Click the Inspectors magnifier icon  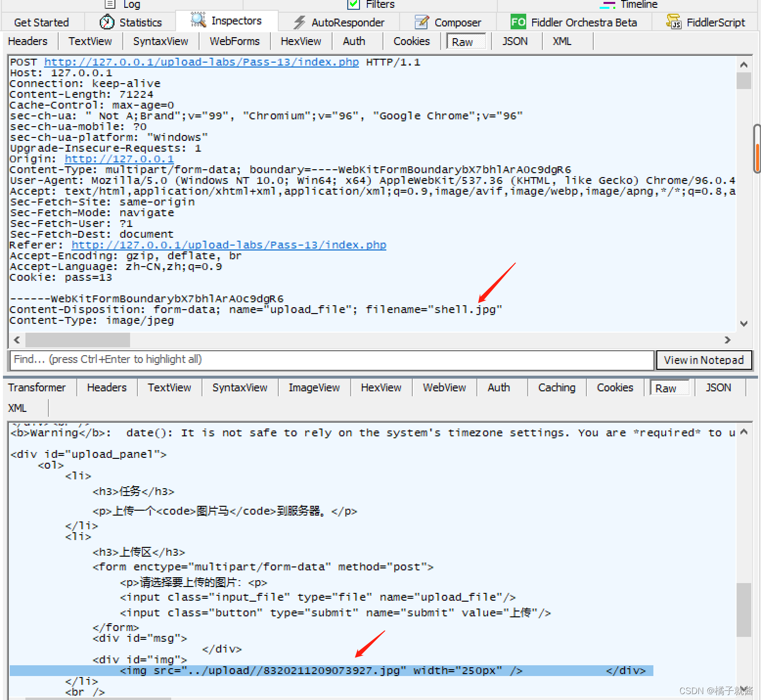point(198,20)
